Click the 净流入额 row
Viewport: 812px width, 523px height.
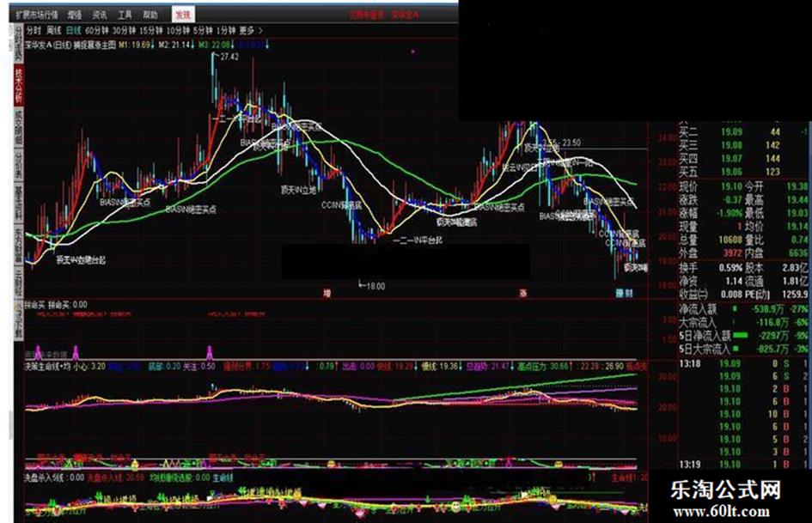tap(743, 309)
